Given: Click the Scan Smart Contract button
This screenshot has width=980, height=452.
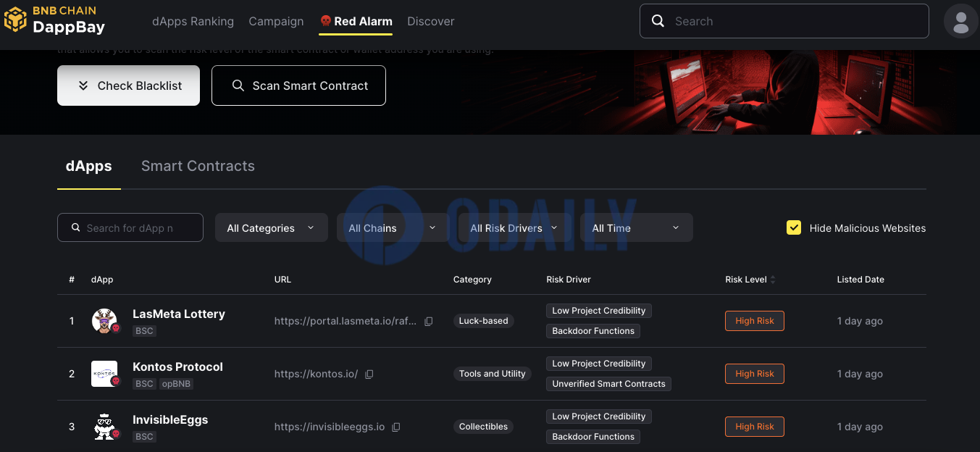Looking at the screenshot, I should [x=298, y=85].
